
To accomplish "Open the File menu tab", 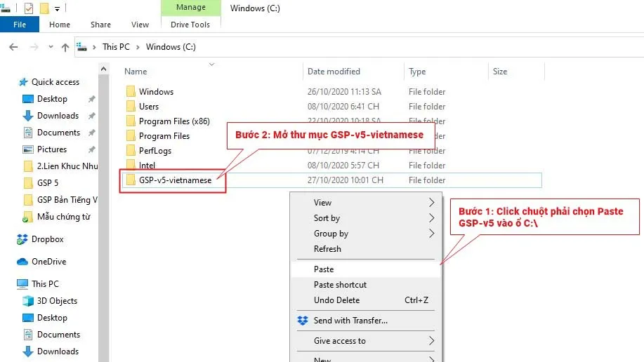I will pyautogui.click(x=20, y=25).
